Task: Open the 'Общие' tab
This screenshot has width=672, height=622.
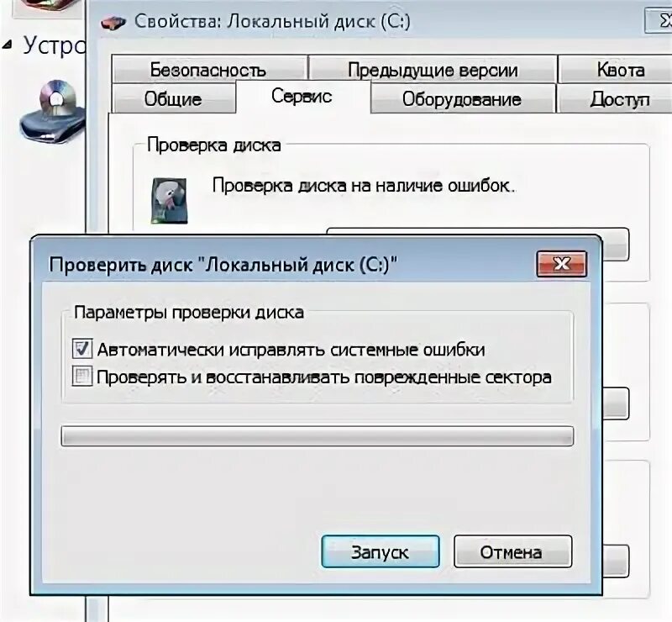Action: [174, 98]
